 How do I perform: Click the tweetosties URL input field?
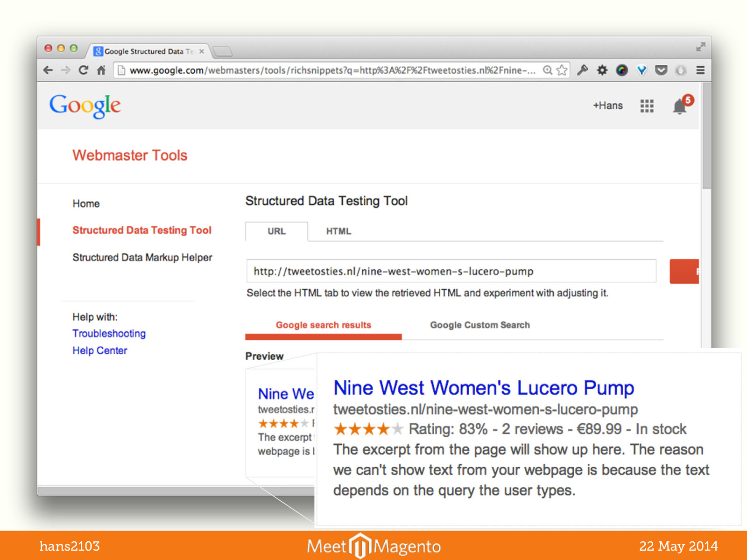tap(451, 271)
